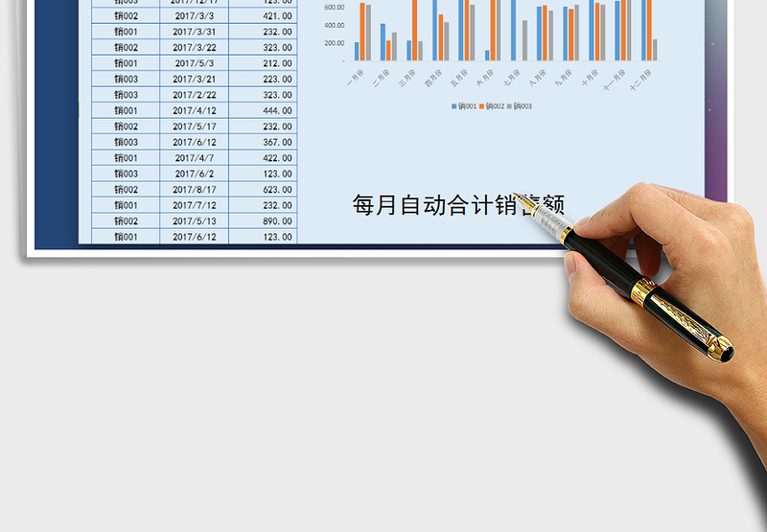Select 销003 in the 2017/3/21 row
The width and height of the screenshot is (767, 532).
[x=126, y=79]
